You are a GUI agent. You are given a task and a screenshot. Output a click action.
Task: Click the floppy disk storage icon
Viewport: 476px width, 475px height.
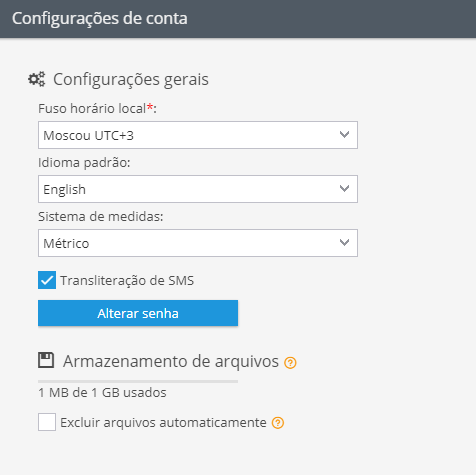[x=46, y=360]
